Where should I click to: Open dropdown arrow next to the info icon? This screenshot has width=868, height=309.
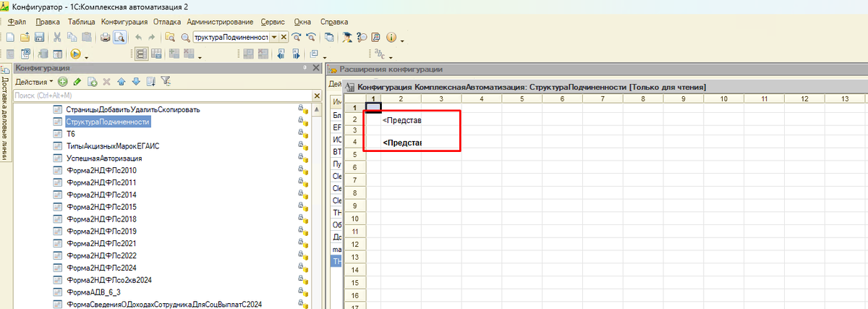[x=402, y=39]
